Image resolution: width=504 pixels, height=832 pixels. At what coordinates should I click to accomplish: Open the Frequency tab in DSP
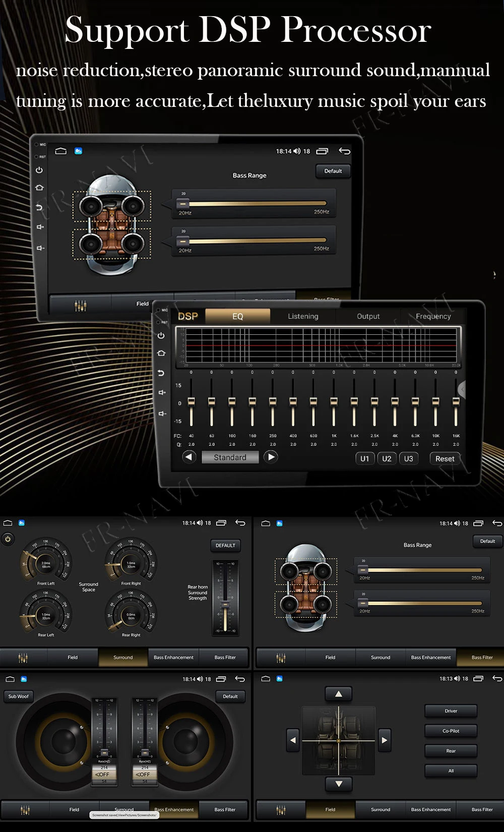(433, 316)
